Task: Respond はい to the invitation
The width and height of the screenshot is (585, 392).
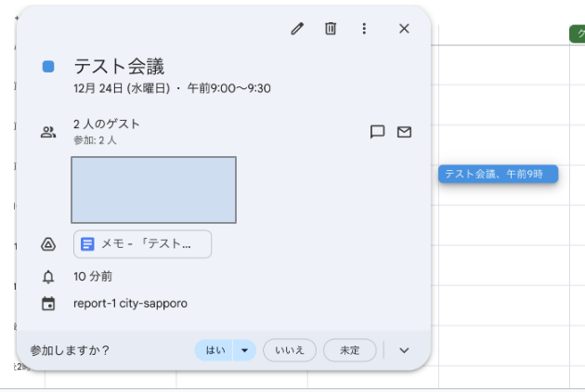Action: pyautogui.click(x=214, y=350)
